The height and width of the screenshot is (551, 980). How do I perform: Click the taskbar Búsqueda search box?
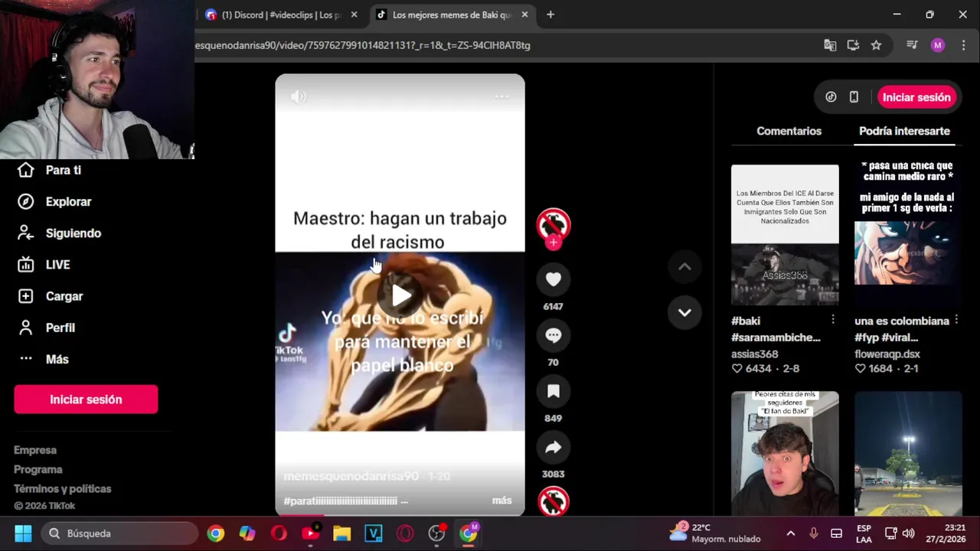[121, 533]
